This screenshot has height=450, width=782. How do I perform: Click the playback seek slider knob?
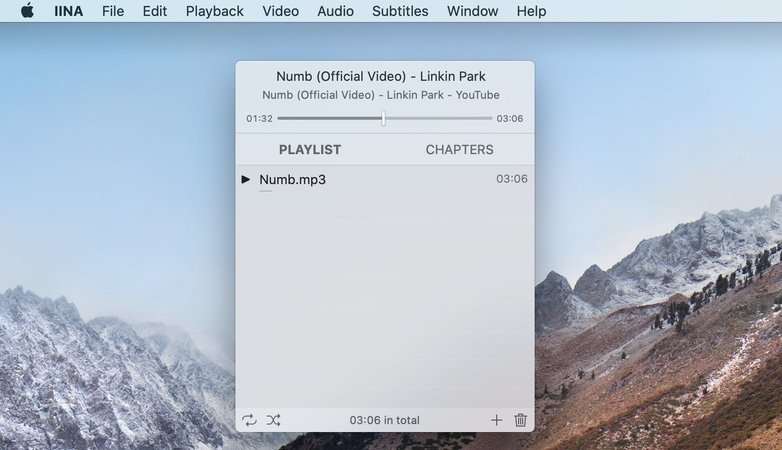pos(383,118)
